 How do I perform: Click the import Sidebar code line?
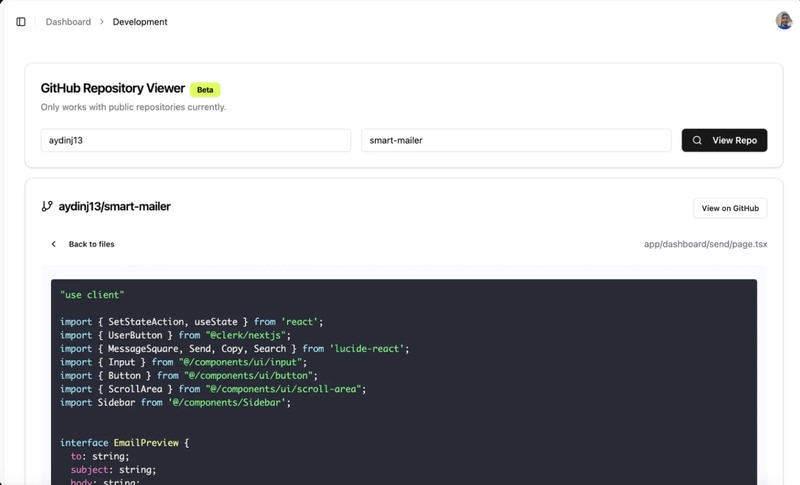click(x=175, y=402)
